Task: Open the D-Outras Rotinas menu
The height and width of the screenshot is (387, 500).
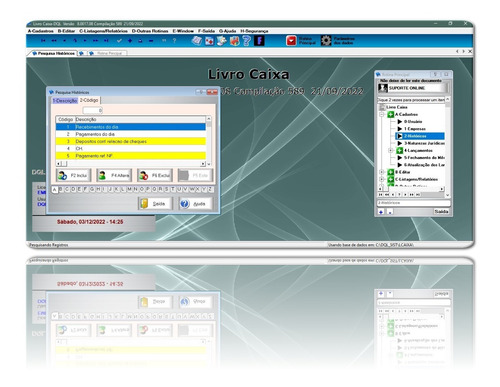Action: tap(150, 31)
